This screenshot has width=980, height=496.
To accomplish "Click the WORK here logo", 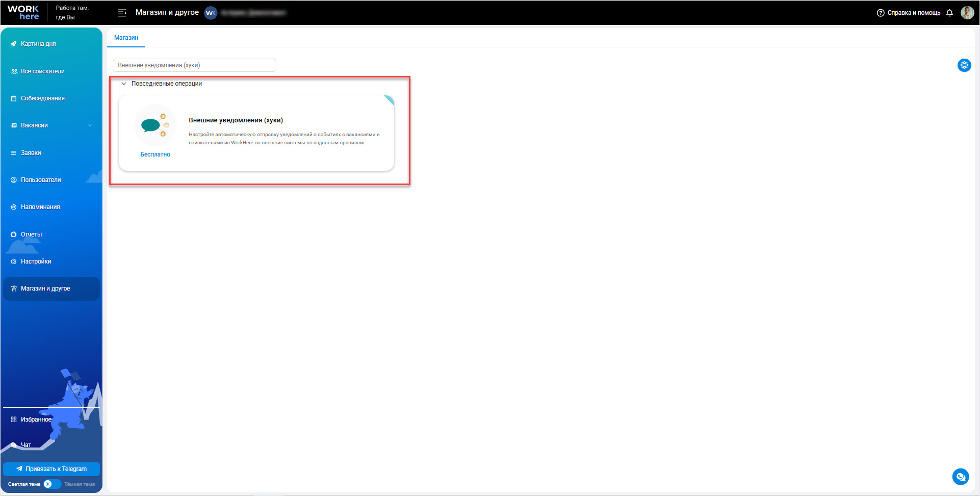I will 23,13.
